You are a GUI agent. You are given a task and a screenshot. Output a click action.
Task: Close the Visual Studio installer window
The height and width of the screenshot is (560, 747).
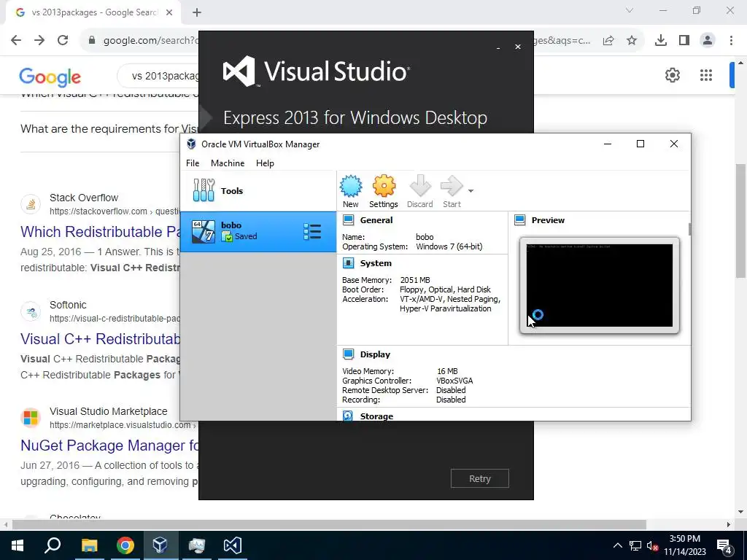pyautogui.click(x=518, y=47)
